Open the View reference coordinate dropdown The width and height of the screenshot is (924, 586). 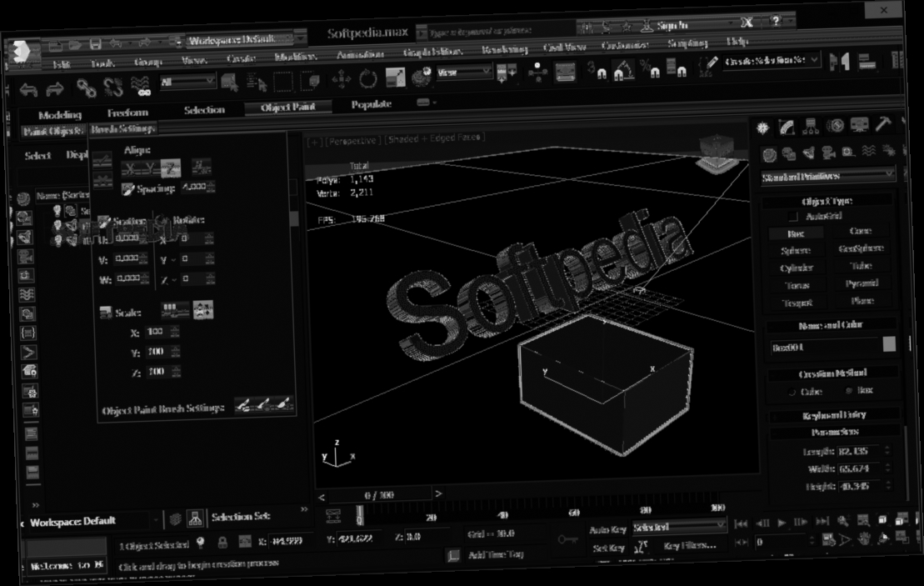(464, 73)
